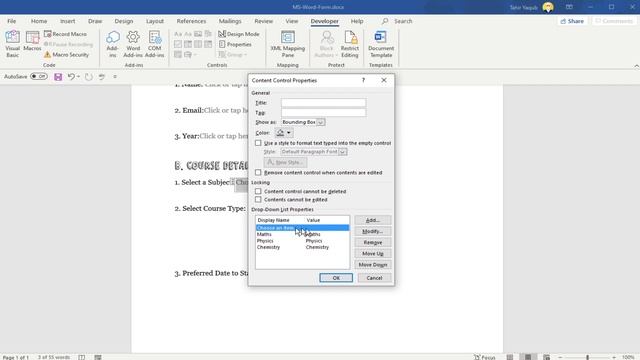640x360 pixels.
Task: Open the Color picker dropdown
Action: coord(284,133)
